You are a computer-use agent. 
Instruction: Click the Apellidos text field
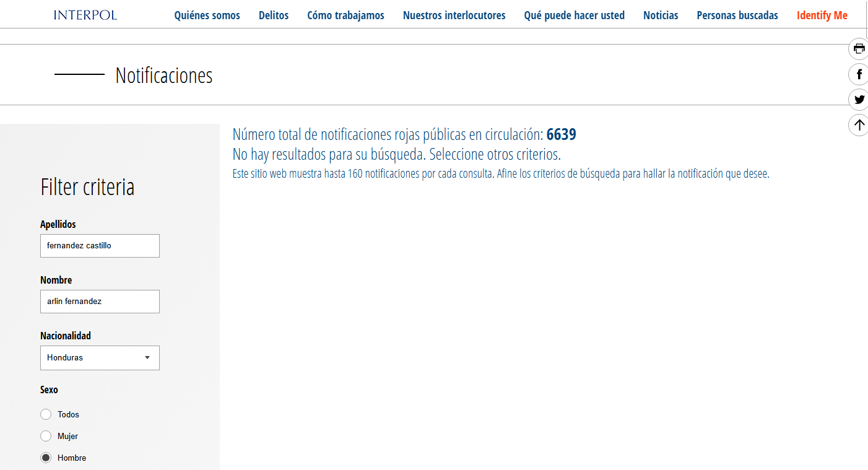click(x=100, y=246)
